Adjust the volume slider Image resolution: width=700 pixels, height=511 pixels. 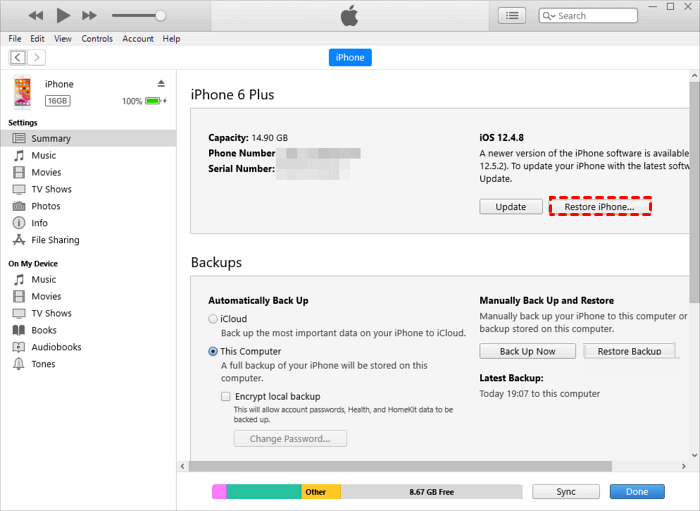[160, 16]
